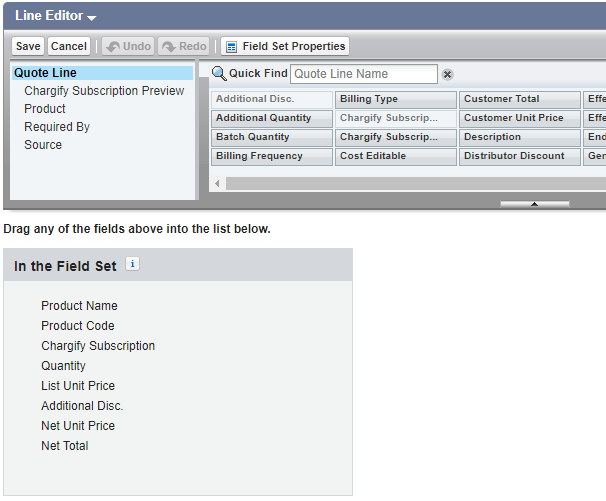
Task: Click the Undo arrow button
Action: pyautogui.click(x=128, y=46)
